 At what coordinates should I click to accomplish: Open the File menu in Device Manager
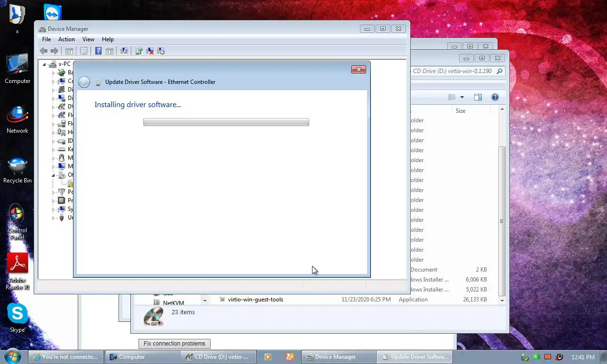click(46, 39)
